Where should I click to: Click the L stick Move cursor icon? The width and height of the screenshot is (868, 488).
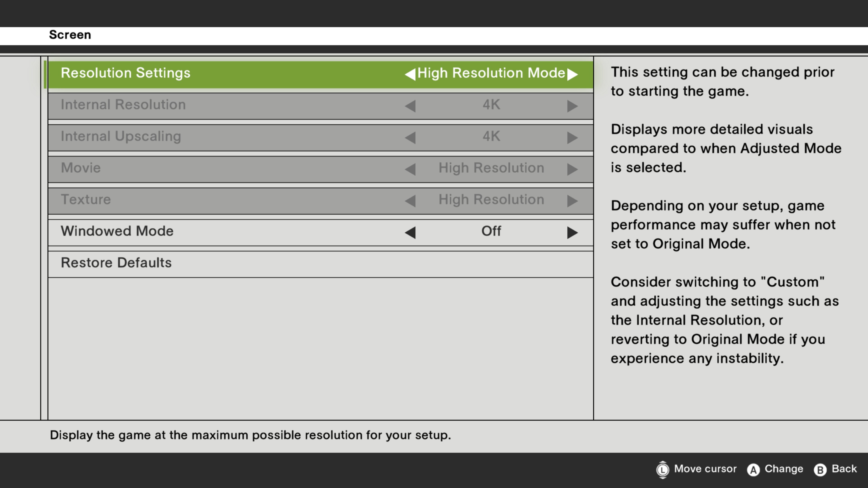coord(663,470)
